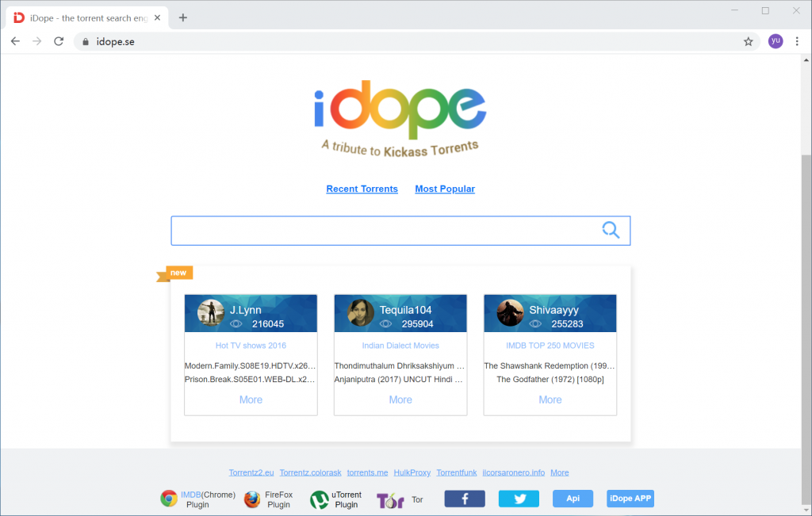Click the iDope APP button
The width and height of the screenshot is (812, 516).
(630, 499)
